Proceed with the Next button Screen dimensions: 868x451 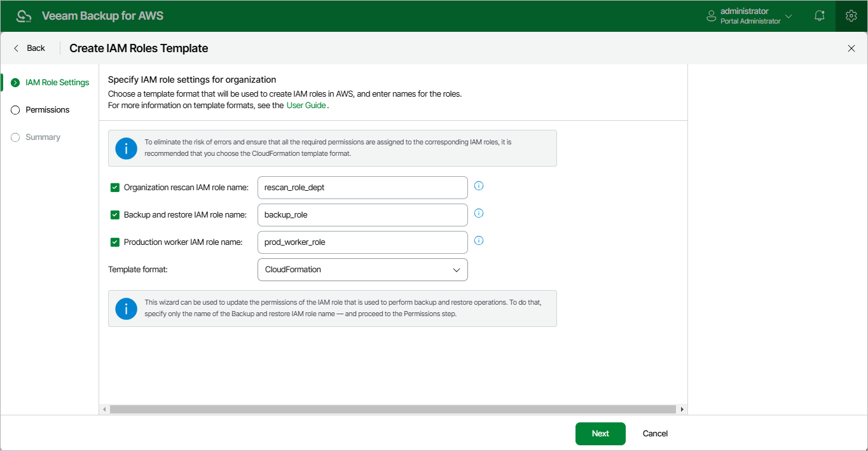tap(600, 434)
